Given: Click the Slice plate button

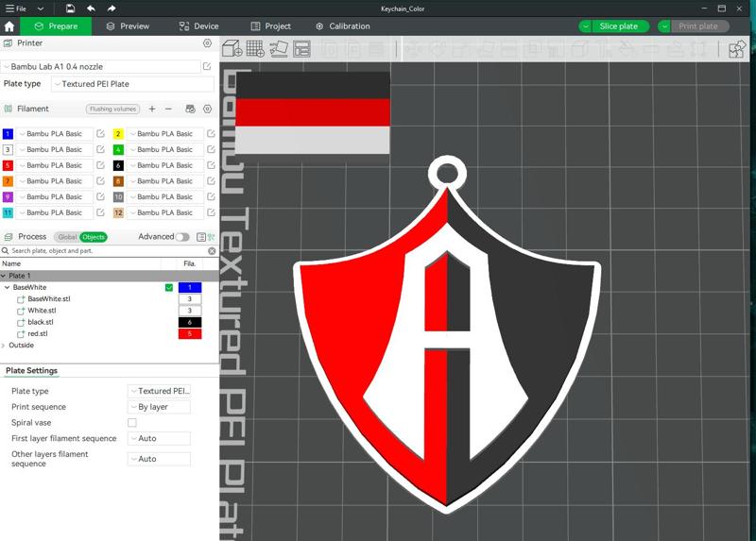Looking at the screenshot, I should (x=619, y=26).
